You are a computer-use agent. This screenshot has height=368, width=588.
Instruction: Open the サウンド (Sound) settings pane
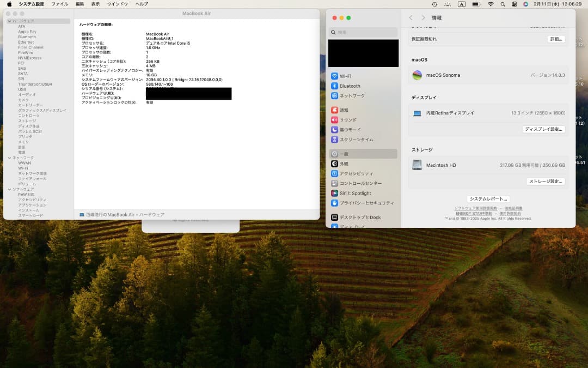pos(348,120)
